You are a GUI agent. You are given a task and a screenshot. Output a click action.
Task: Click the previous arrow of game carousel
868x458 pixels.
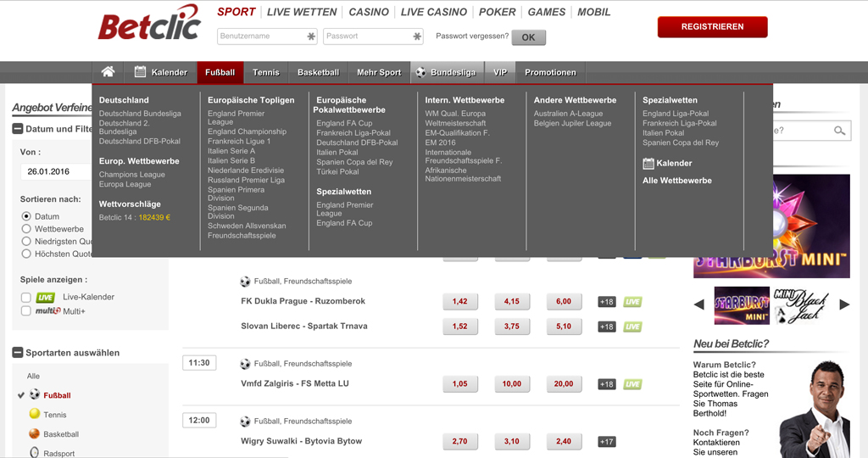(x=699, y=304)
